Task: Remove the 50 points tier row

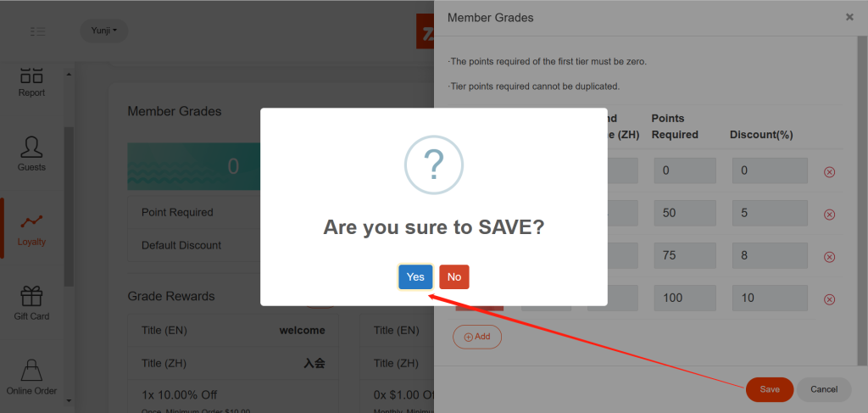Action: (829, 215)
